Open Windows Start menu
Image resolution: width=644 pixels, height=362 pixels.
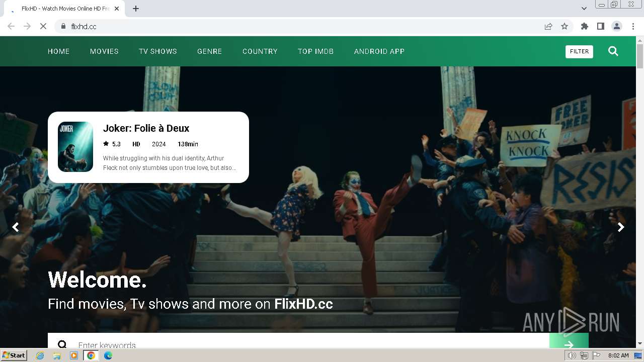pos(14,355)
